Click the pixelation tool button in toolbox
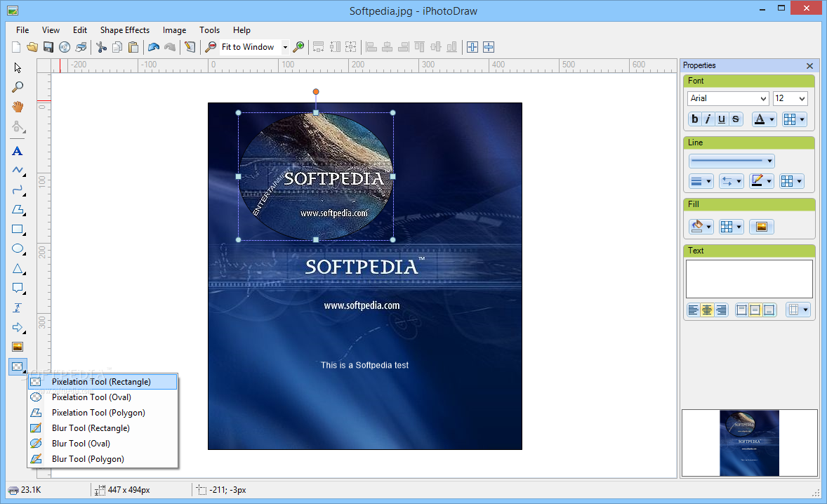The width and height of the screenshot is (827, 504). (18, 366)
